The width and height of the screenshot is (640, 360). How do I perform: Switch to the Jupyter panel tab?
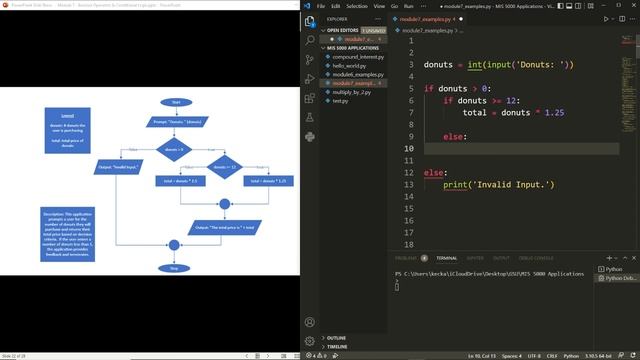[475, 258]
